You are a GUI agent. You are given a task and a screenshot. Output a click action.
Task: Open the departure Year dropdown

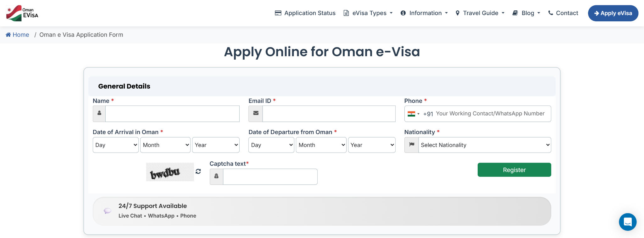click(x=371, y=145)
